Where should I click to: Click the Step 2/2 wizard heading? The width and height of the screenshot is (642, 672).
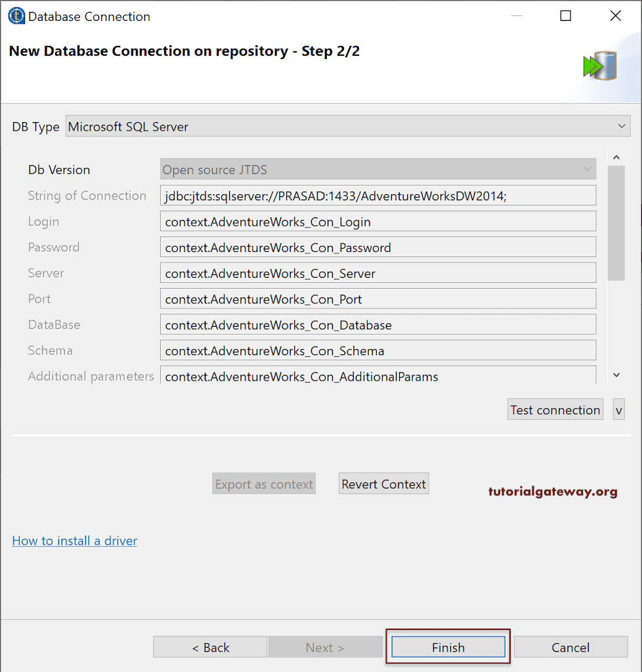[184, 51]
